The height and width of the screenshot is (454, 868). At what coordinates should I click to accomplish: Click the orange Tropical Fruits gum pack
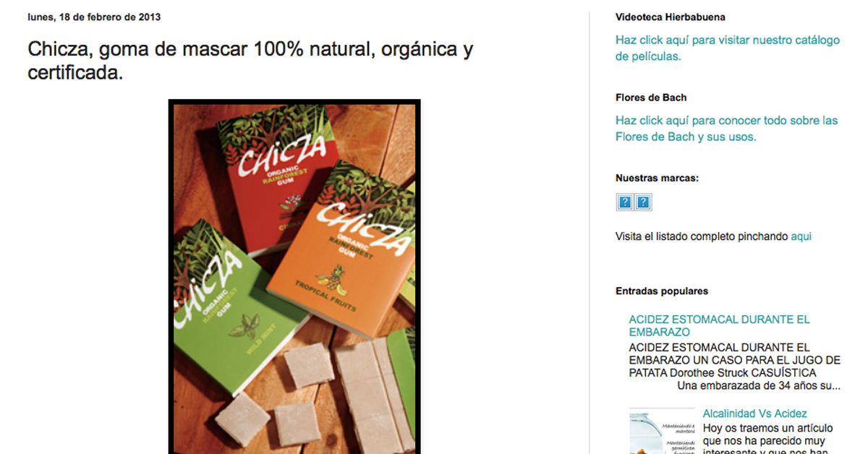340,253
